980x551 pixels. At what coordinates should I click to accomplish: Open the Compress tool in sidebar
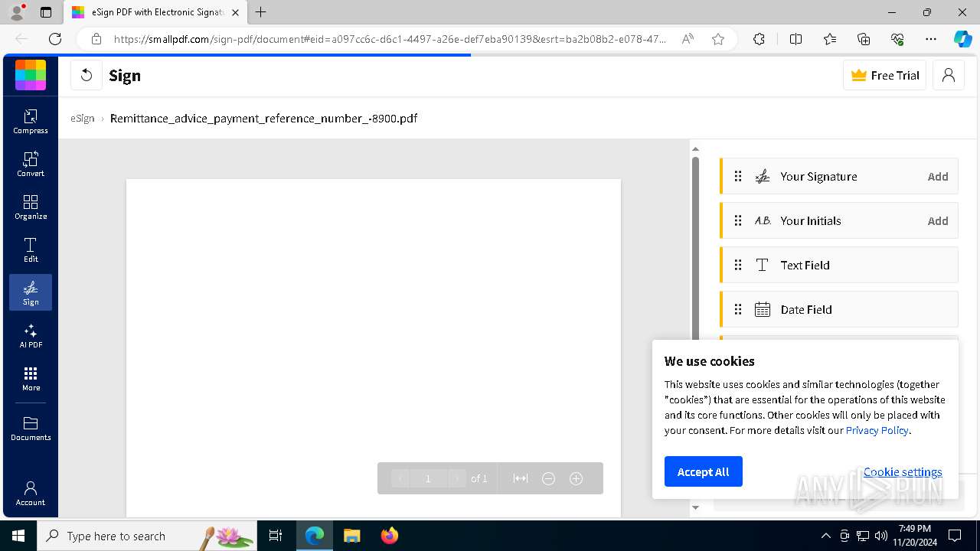pos(31,121)
